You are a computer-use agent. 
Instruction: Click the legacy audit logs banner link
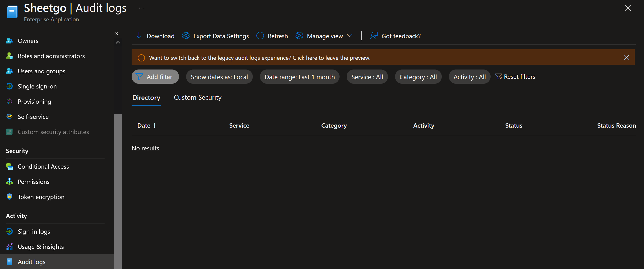[x=260, y=58]
